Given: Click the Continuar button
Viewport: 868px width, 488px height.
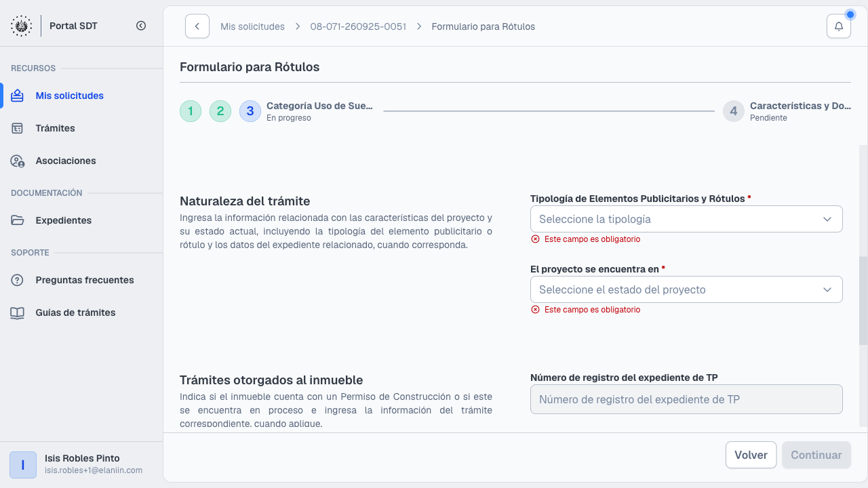Looking at the screenshot, I should coord(816,455).
